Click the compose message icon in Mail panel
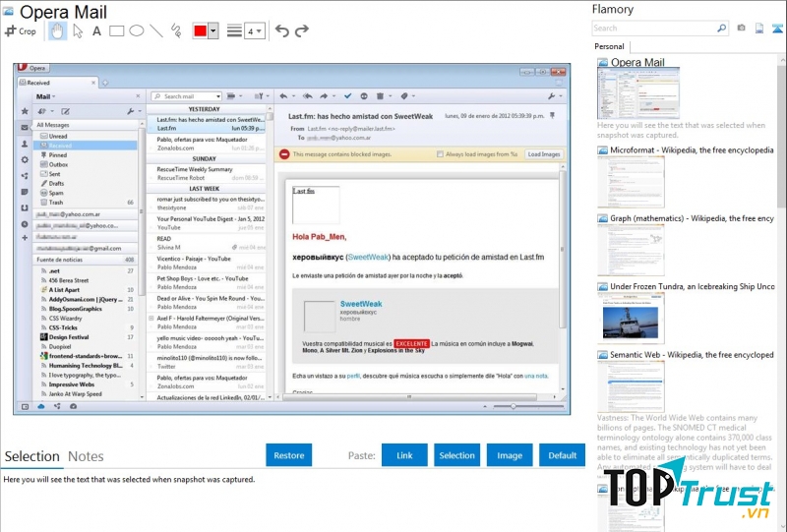This screenshot has height=532, width=787. click(x=65, y=111)
